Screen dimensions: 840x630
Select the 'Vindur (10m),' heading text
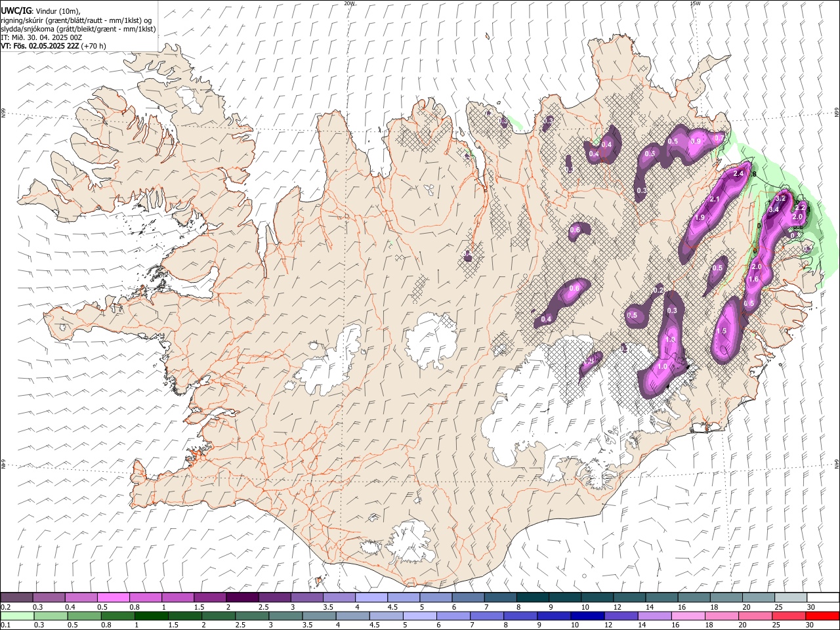point(57,12)
